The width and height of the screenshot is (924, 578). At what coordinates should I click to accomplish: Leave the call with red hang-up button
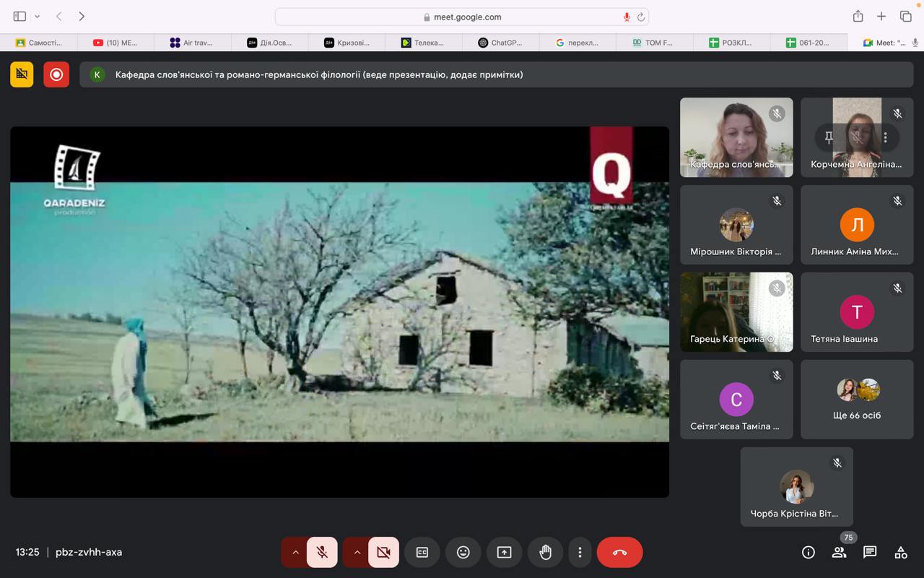pyautogui.click(x=619, y=552)
